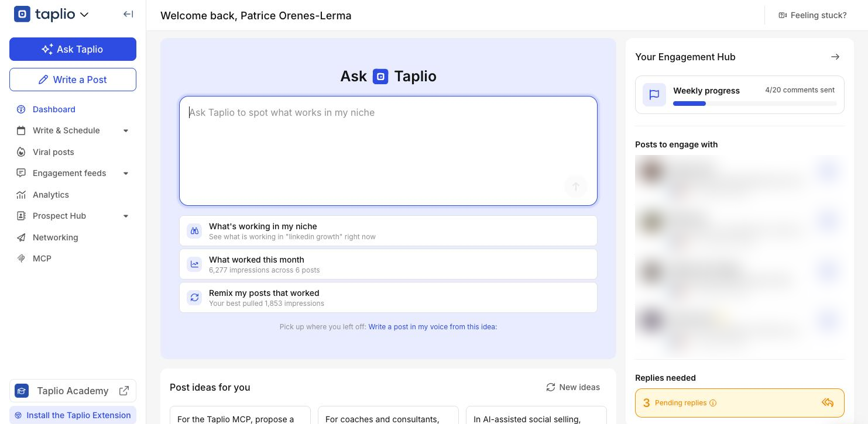Click the Engagement feeds chat icon
The height and width of the screenshot is (424, 868).
[x=21, y=173]
